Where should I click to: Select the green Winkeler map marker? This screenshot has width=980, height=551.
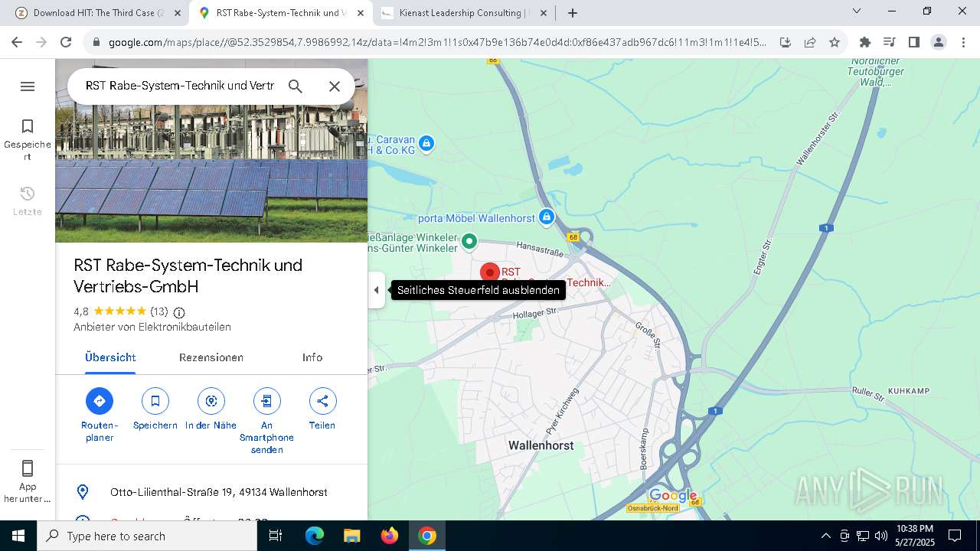[469, 242]
